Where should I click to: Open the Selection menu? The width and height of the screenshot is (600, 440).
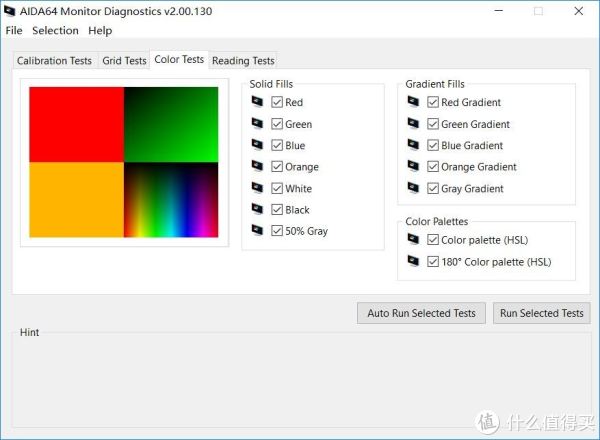tap(55, 30)
